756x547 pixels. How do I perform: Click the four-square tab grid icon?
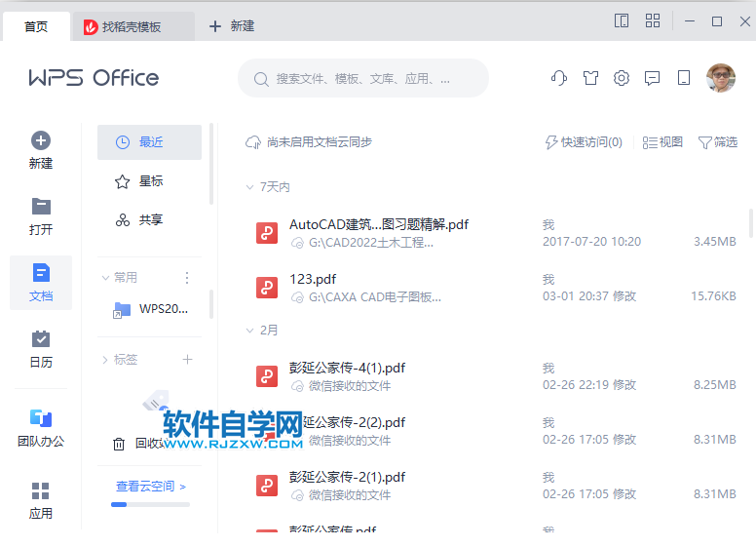click(653, 20)
